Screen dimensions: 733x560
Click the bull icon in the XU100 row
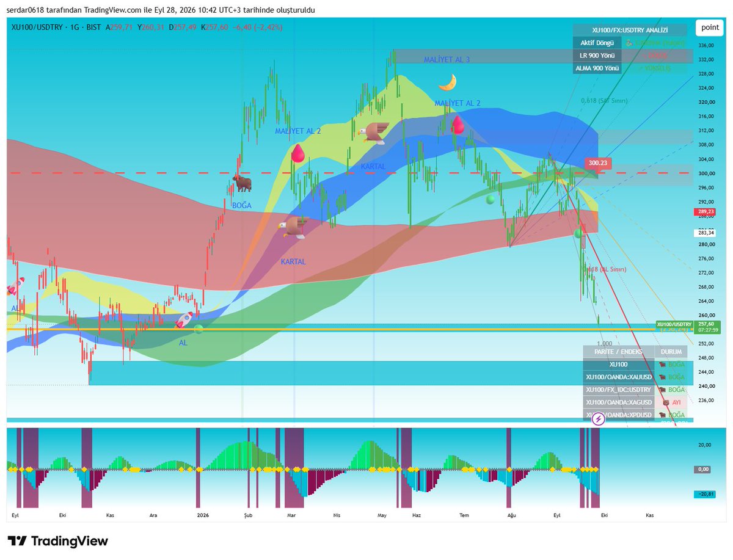(663, 365)
